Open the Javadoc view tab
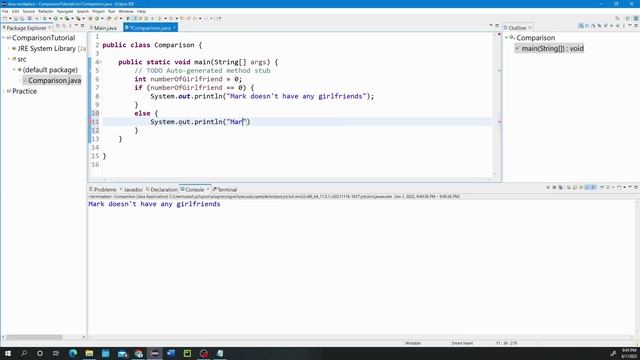Image resolution: width=640 pixels, height=360 pixels. click(131, 189)
